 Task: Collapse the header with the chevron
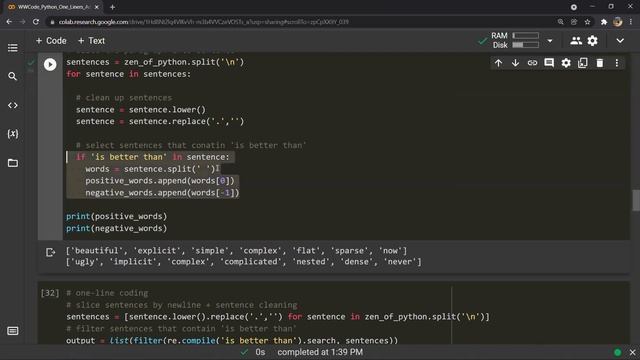[x=620, y=41]
